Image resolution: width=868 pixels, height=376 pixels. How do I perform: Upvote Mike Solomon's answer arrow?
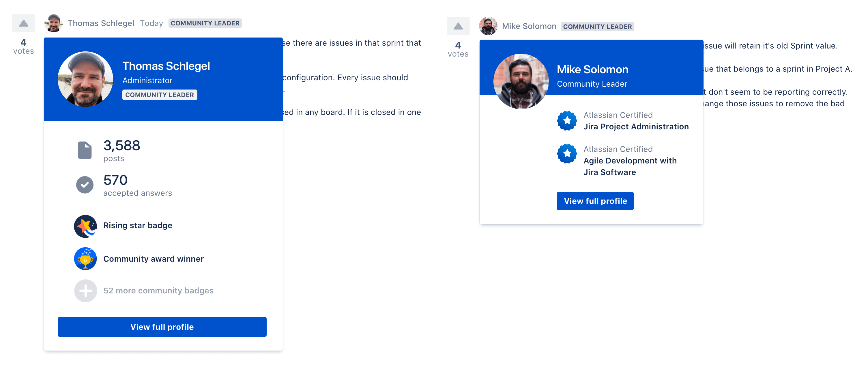(458, 26)
